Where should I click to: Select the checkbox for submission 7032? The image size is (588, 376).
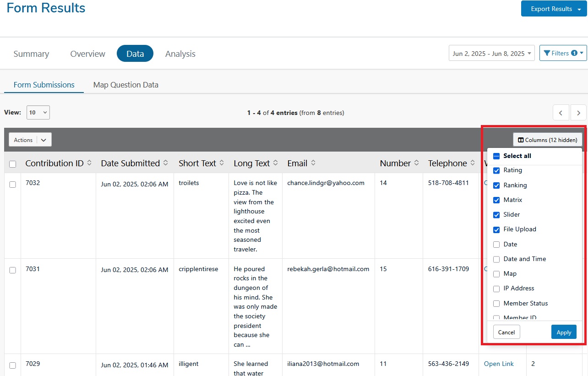[13, 184]
